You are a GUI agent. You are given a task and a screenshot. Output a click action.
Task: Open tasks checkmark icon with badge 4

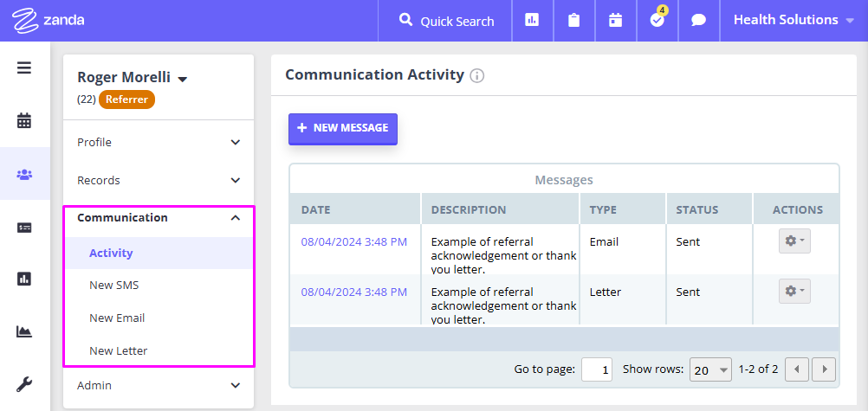(657, 21)
